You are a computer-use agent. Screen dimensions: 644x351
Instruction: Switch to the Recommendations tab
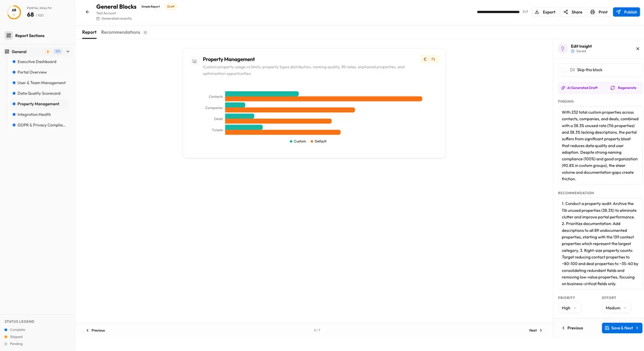pyautogui.click(x=121, y=32)
